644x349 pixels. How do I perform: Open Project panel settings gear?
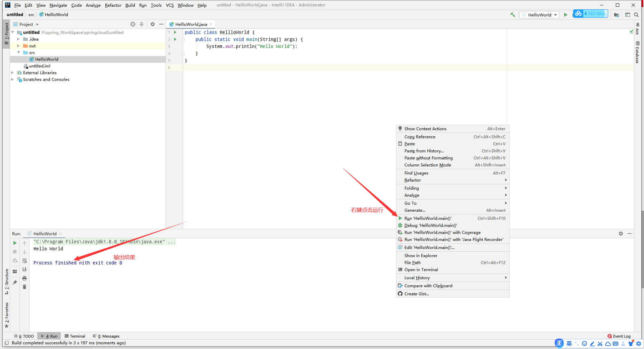(153, 24)
